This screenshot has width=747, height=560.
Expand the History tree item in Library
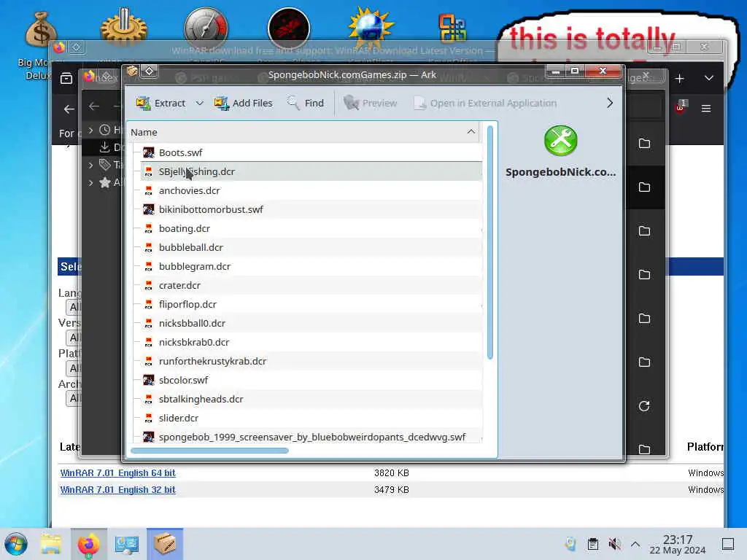click(x=90, y=130)
